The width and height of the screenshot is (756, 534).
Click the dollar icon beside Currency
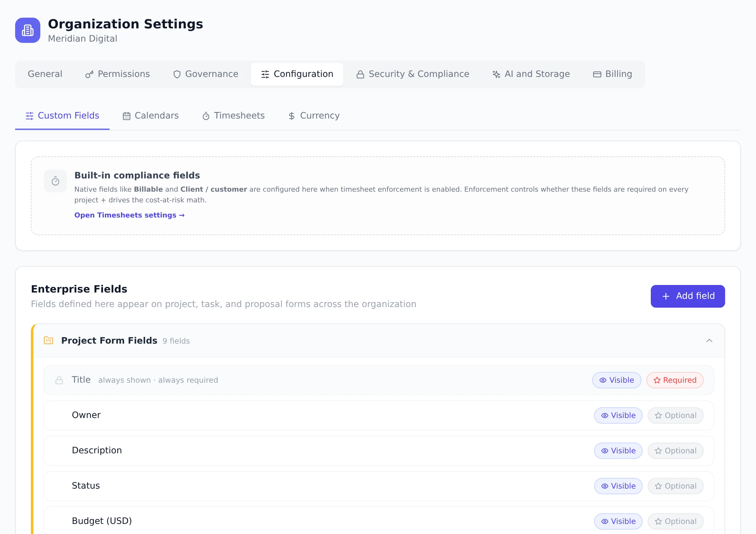(291, 116)
